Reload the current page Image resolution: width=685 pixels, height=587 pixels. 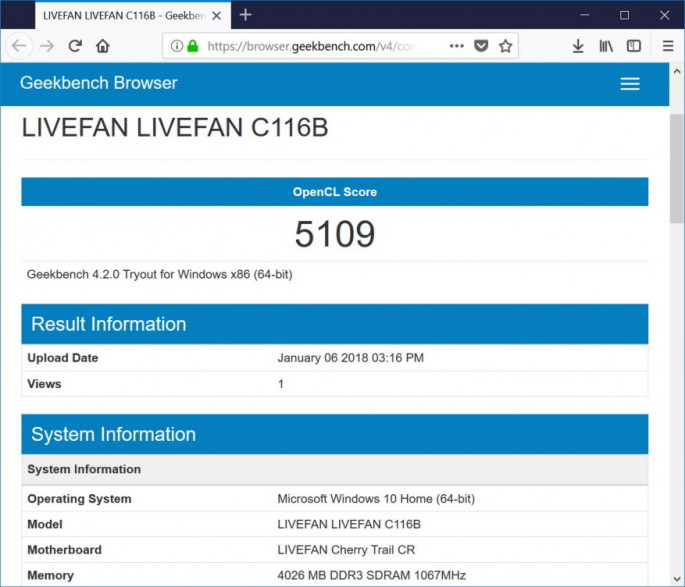(75, 45)
